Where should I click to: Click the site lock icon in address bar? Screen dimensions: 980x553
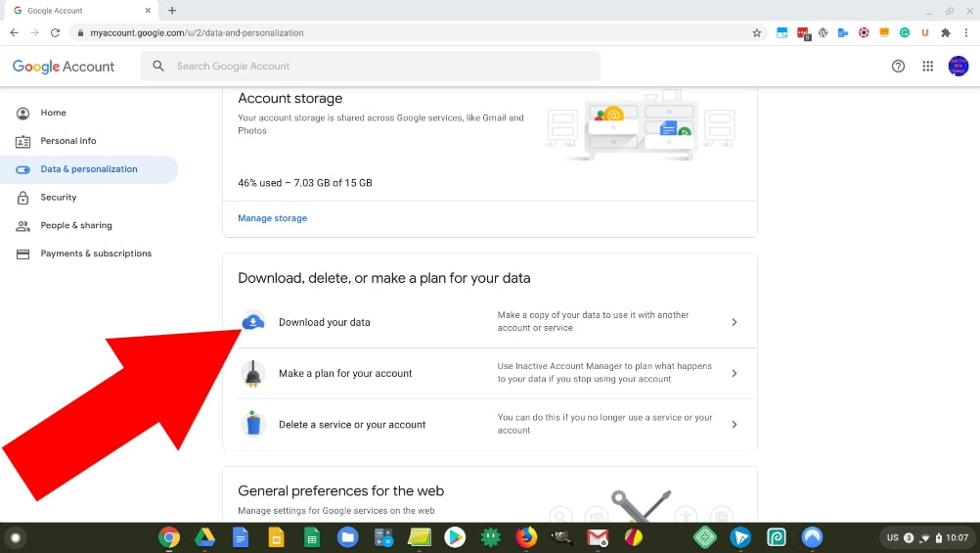80,32
